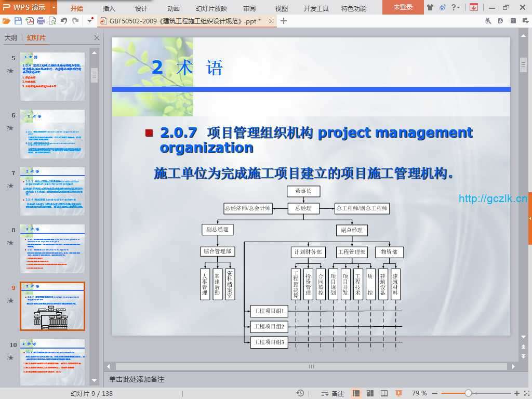532x399 pixels.
Task: Click the Save icon in quick access toolbar
Action: tap(18, 21)
